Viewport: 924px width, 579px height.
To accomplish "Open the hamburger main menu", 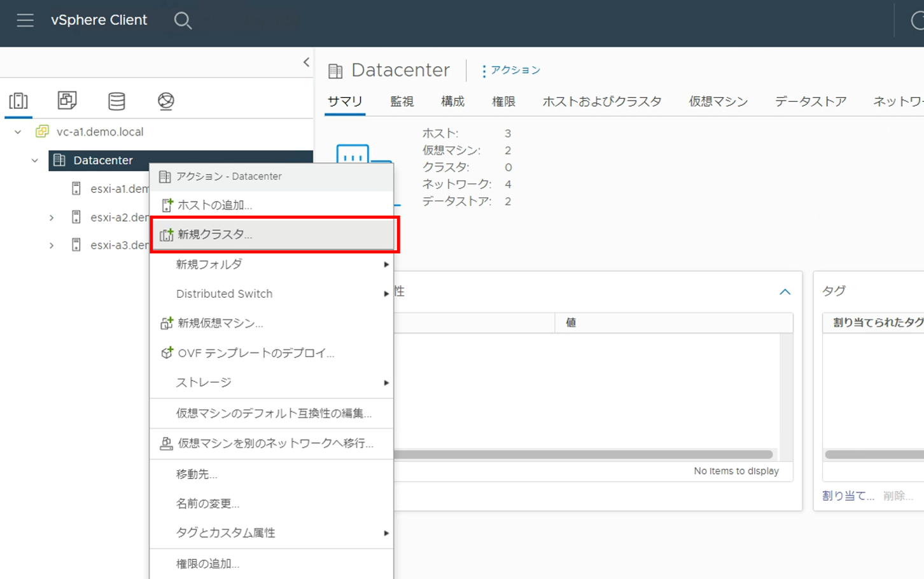I will (x=25, y=20).
